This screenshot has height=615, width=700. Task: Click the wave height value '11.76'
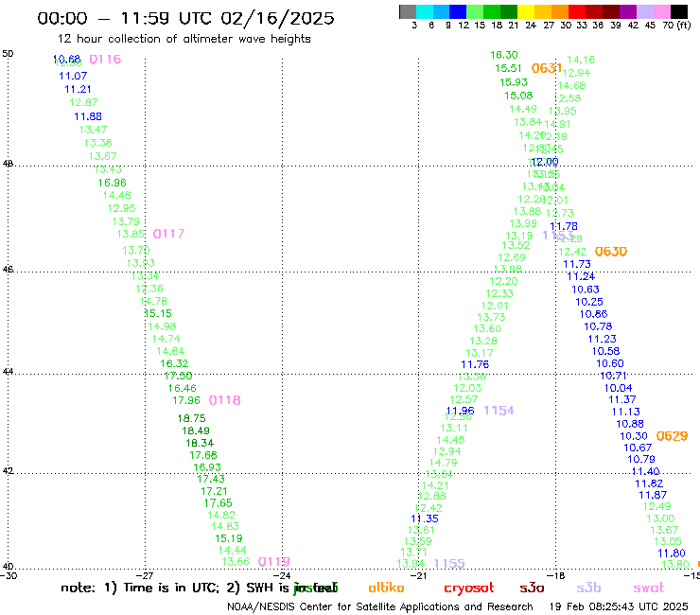(475, 365)
